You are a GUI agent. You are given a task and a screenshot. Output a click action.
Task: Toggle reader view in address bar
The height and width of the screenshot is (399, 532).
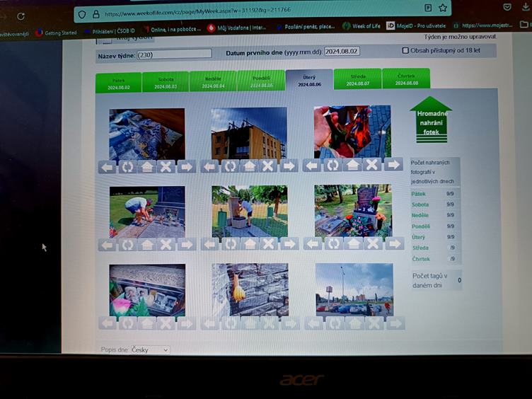click(x=428, y=8)
